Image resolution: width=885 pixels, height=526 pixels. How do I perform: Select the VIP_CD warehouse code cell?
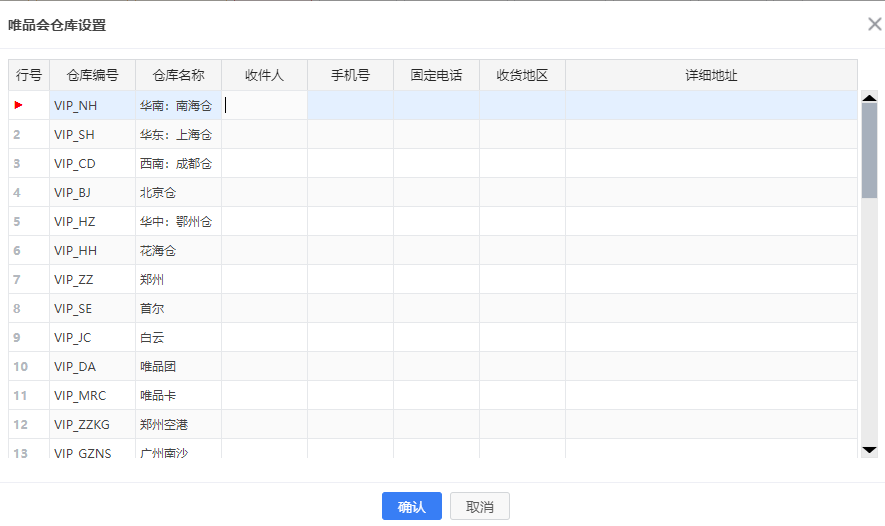tap(93, 164)
